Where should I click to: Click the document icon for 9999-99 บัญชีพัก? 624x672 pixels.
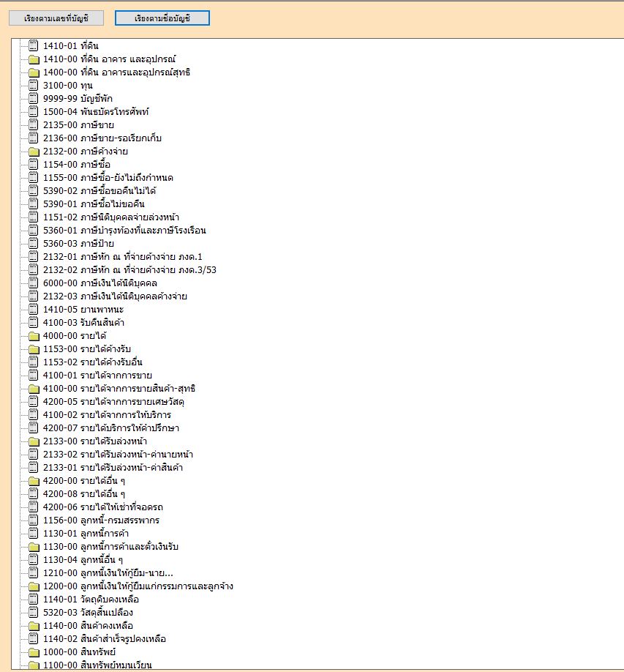[33, 98]
